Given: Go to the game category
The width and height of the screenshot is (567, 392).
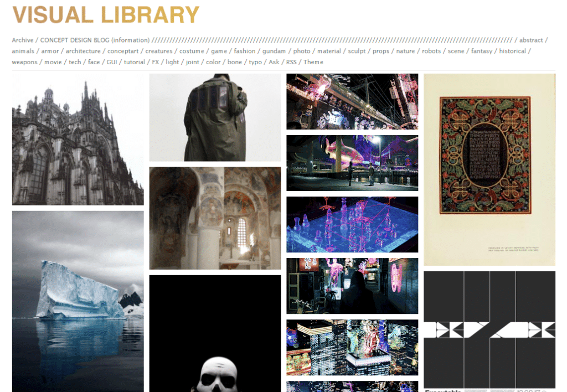Looking at the screenshot, I should click(x=219, y=51).
